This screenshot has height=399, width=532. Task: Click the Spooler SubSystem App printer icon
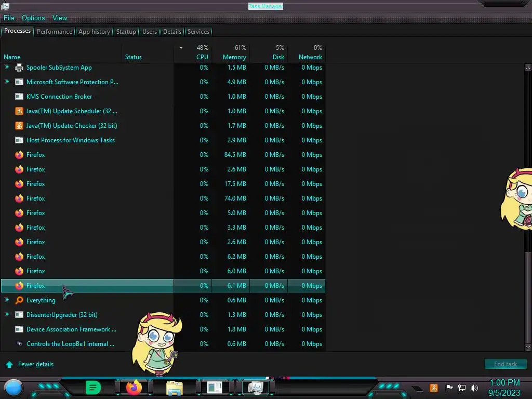click(19, 68)
